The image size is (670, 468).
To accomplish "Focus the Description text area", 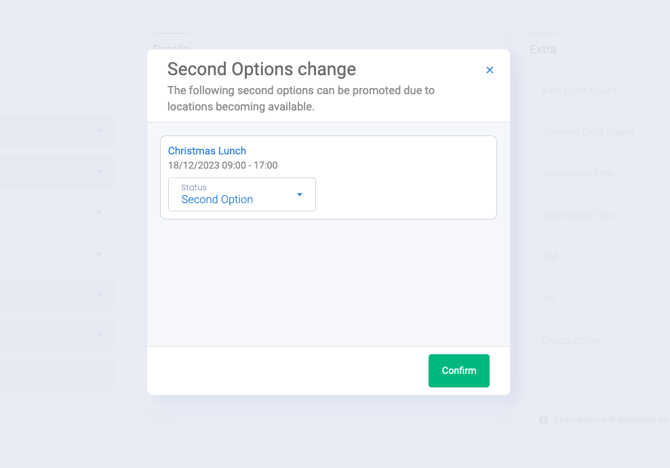I will tap(600, 365).
